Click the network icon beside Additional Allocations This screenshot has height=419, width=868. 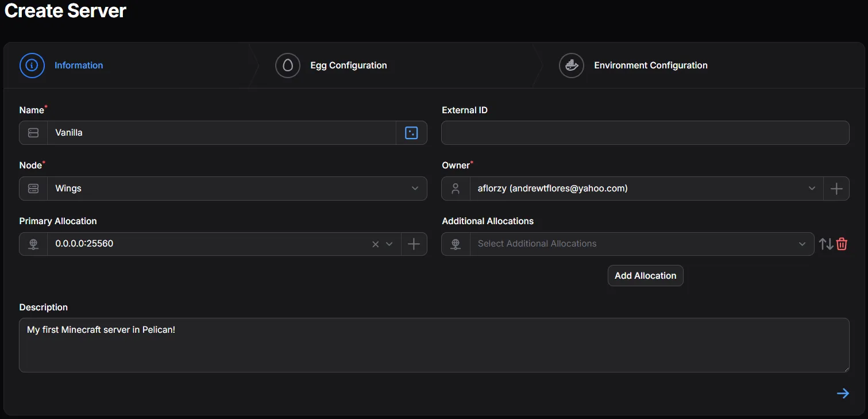pyautogui.click(x=456, y=244)
